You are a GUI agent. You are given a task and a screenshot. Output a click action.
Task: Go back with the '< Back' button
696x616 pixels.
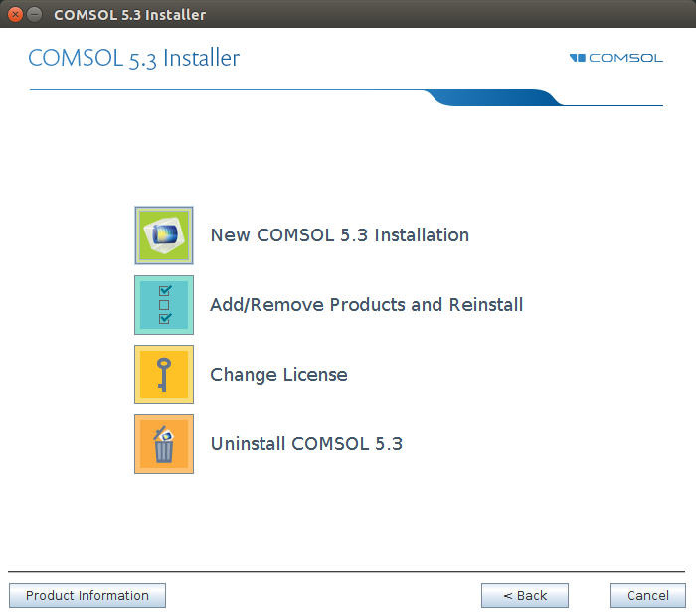pyautogui.click(x=525, y=596)
